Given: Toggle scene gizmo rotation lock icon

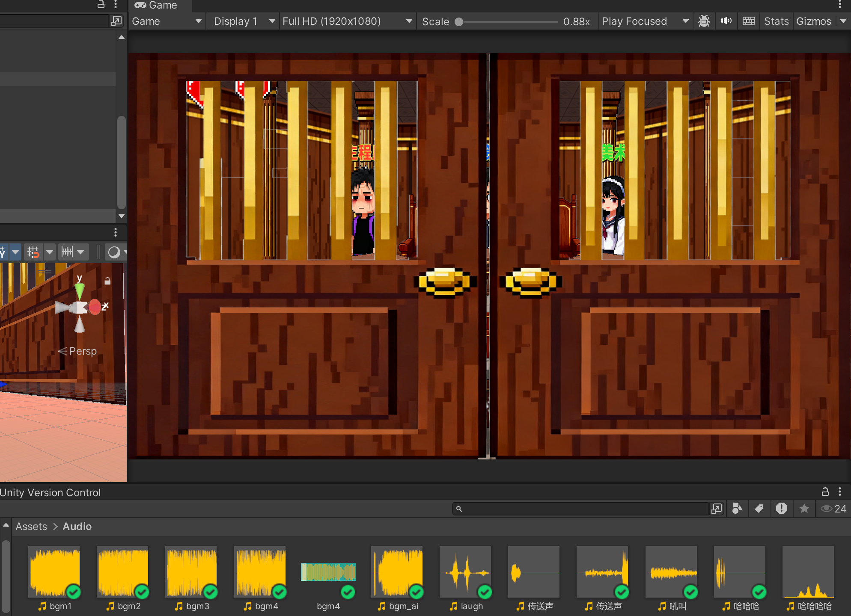Looking at the screenshot, I should point(107,281).
